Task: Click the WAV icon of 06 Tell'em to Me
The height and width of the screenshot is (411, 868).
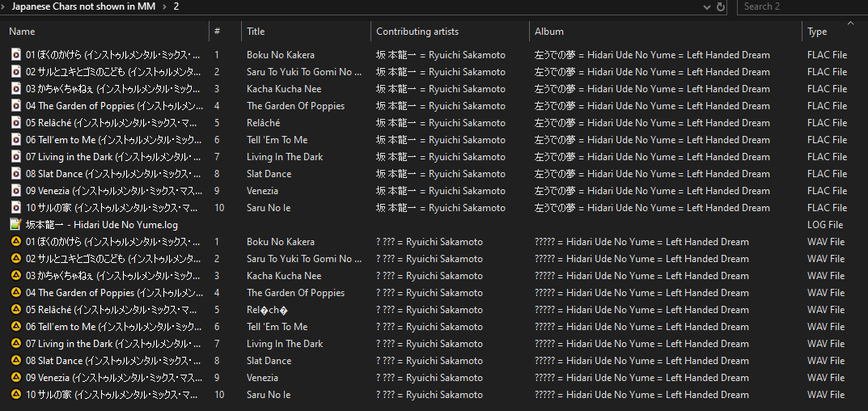Action: point(15,327)
